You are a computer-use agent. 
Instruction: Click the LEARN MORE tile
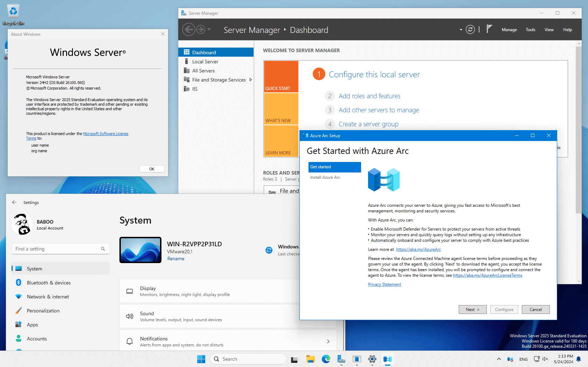pyautogui.click(x=281, y=141)
